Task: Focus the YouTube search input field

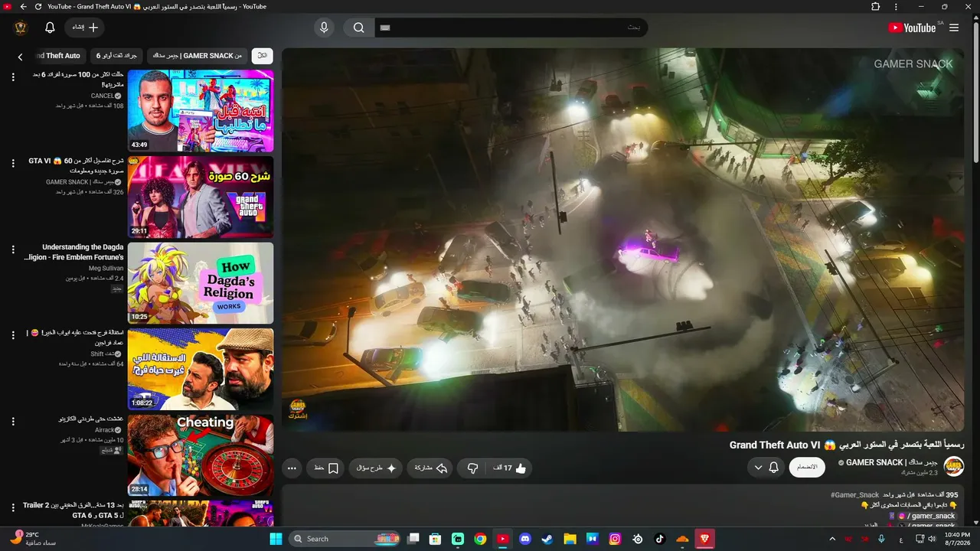Action: [x=511, y=28]
